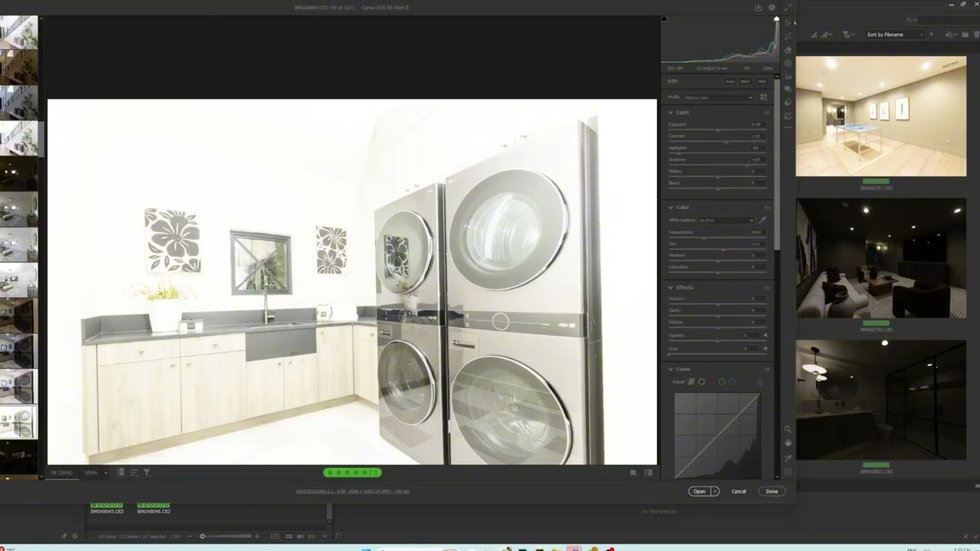Toggle Effects panel visibility eye

767,288
